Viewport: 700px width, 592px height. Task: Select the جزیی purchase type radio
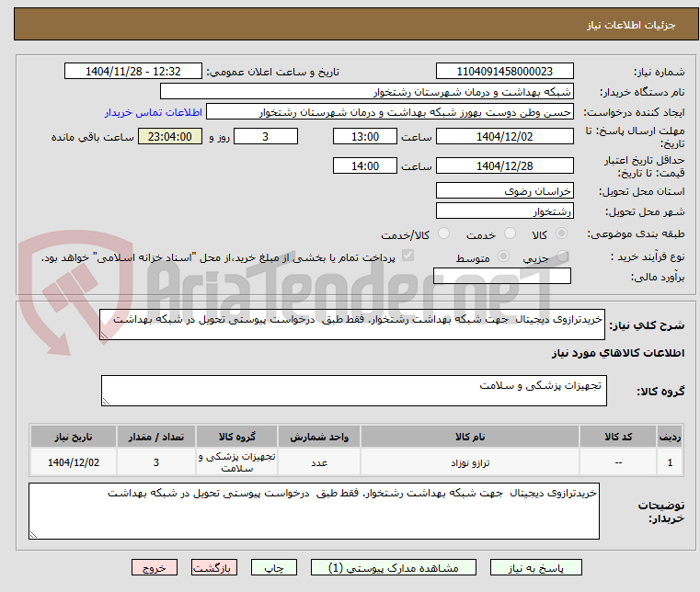pos(562,256)
